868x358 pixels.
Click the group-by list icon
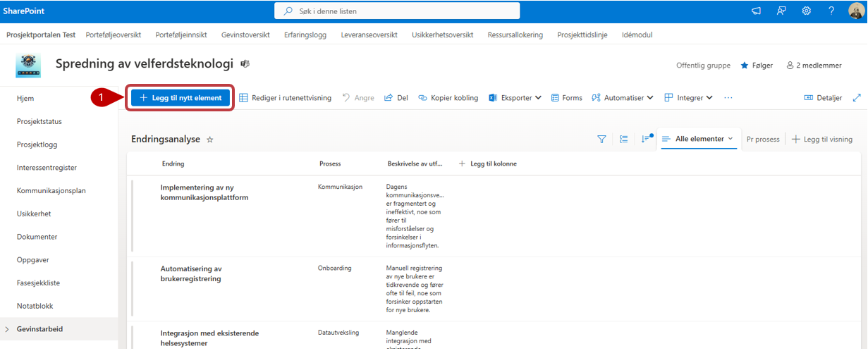pyautogui.click(x=623, y=140)
